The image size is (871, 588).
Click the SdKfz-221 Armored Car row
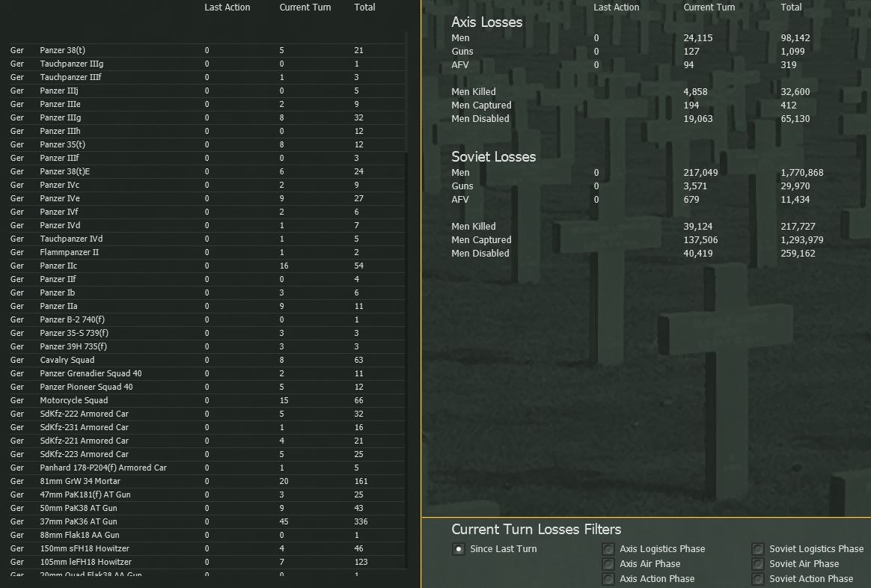207,441
